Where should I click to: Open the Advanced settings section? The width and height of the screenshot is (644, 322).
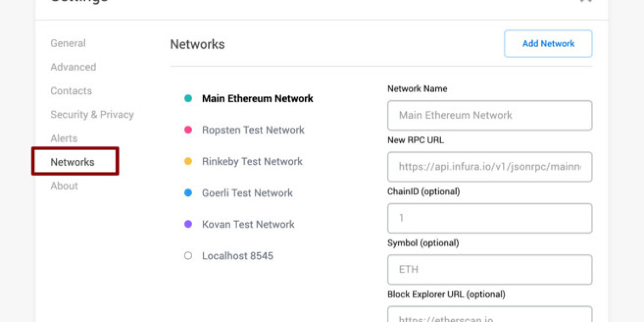[x=73, y=67]
